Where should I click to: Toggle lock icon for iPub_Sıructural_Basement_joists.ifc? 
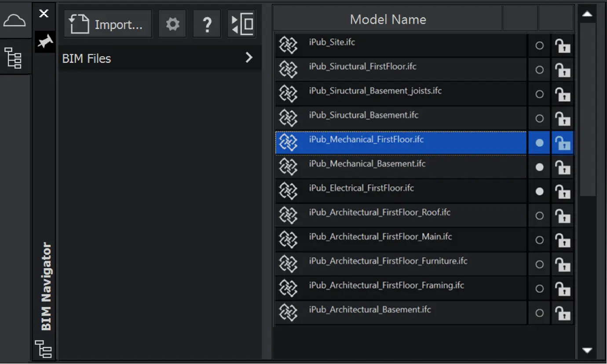[562, 94]
